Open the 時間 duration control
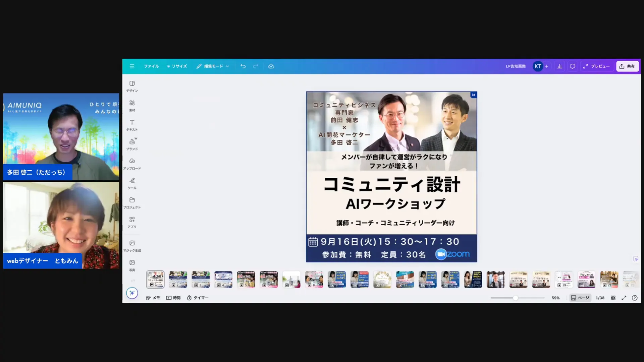Screen dimensions: 644x362 [173, 298]
